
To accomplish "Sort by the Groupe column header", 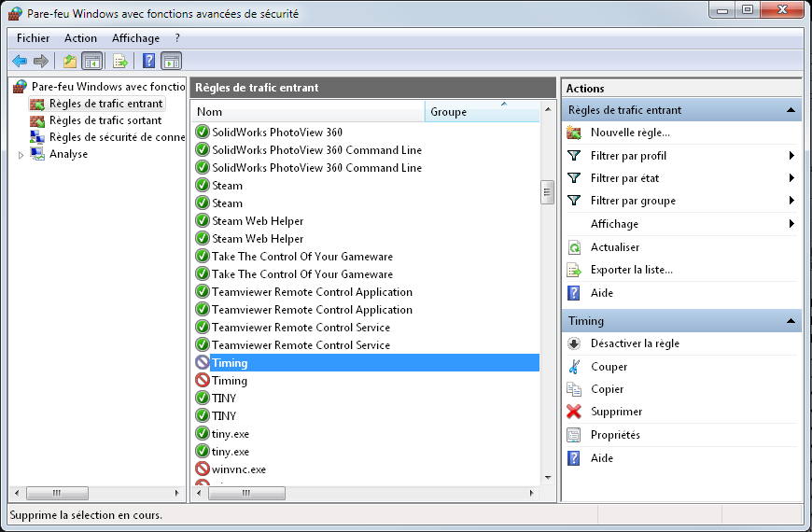I will coord(483,112).
